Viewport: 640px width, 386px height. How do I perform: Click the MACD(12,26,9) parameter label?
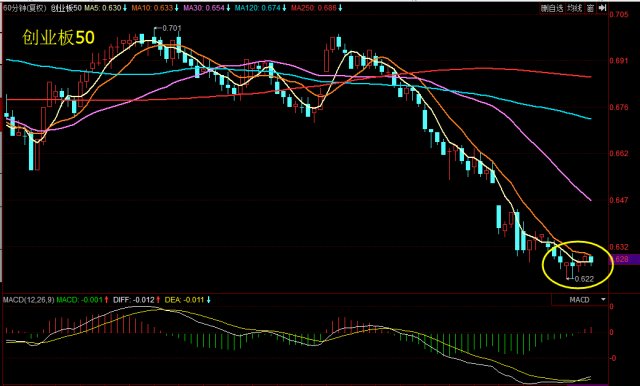[x=28, y=300]
